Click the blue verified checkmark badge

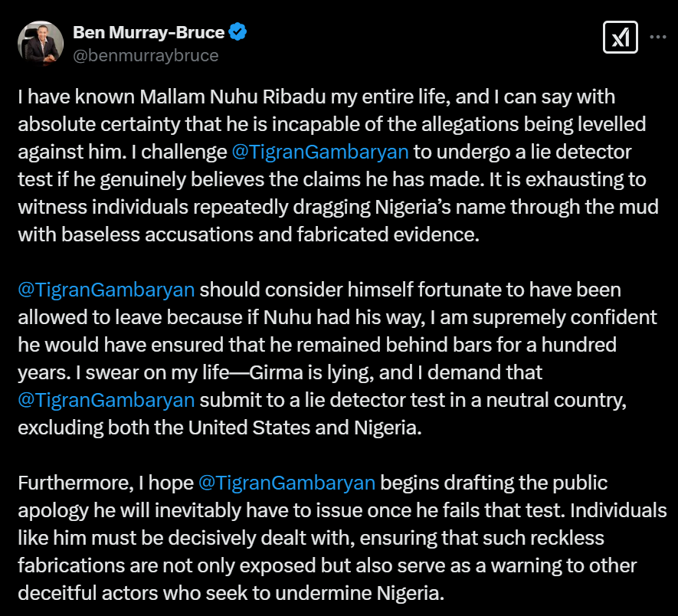coord(238,33)
